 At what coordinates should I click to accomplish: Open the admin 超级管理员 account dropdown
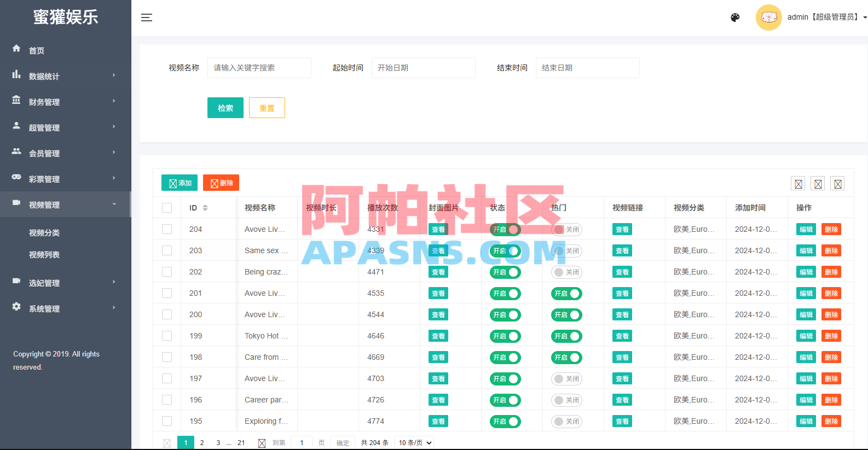point(827,17)
